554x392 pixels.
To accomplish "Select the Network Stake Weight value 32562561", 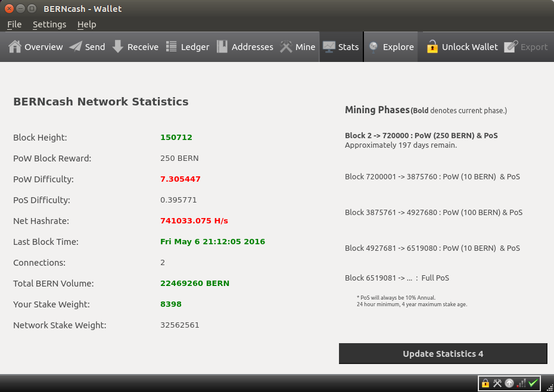I will (x=180, y=325).
